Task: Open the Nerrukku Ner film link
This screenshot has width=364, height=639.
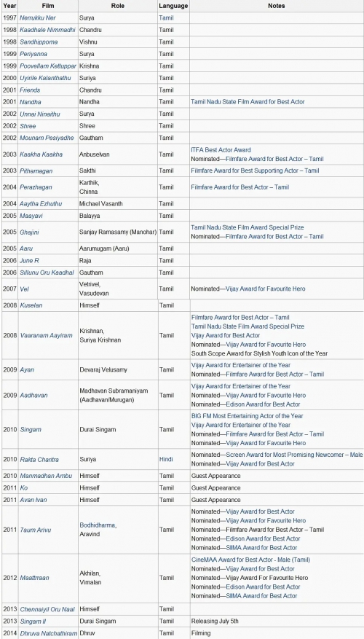Action: (x=38, y=18)
